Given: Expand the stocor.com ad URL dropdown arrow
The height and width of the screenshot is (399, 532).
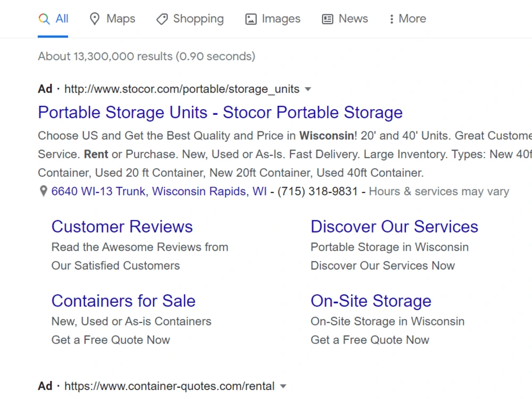Looking at the screenshot, I should (307, 89).
